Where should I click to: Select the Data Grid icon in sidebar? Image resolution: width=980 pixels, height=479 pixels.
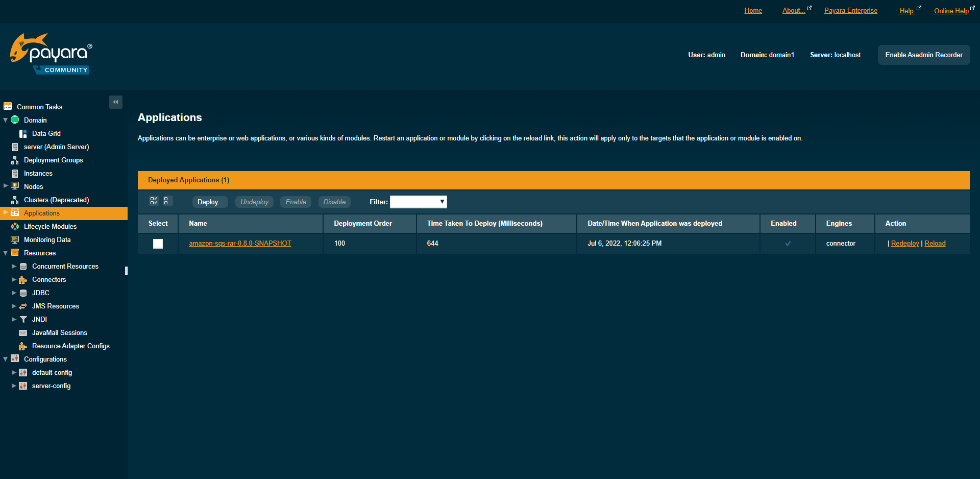coord(22,133)
